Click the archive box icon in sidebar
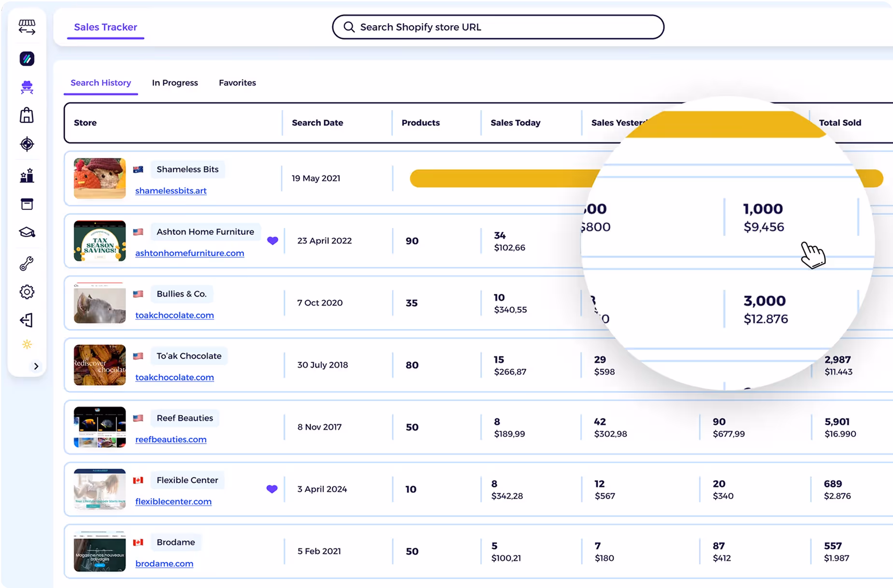Image resolution: width=893 pixels, height=588 pixels. (x=27, y=204)
